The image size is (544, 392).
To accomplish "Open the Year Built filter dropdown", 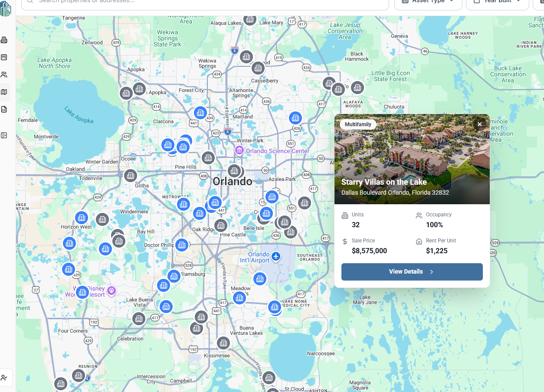I will point(497,2).
